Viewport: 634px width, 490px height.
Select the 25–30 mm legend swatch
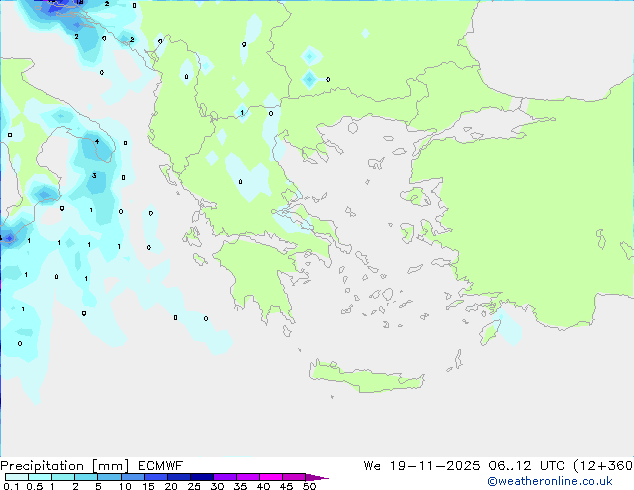point(201,477)
